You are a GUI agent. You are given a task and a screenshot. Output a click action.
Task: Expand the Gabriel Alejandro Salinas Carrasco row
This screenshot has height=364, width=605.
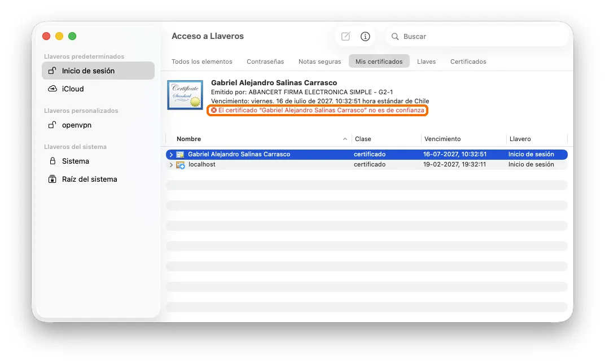[172, 155]
